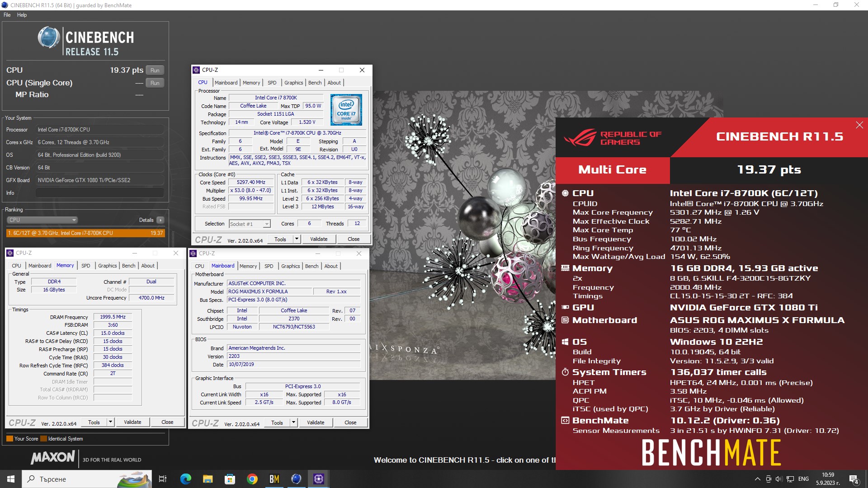Open the CPU-Z Memory window title icon

click(10, 253)
